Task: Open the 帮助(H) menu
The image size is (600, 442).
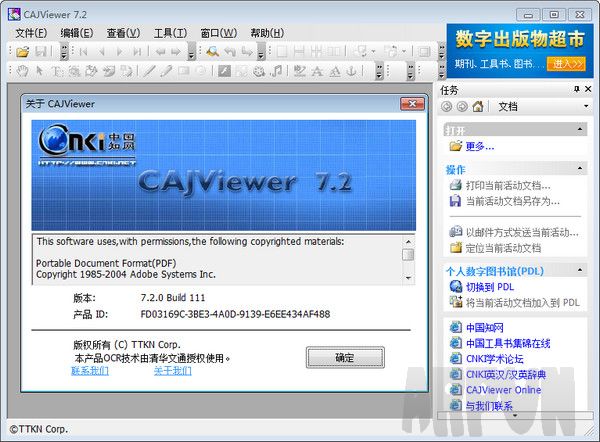Action: (267, 33)
